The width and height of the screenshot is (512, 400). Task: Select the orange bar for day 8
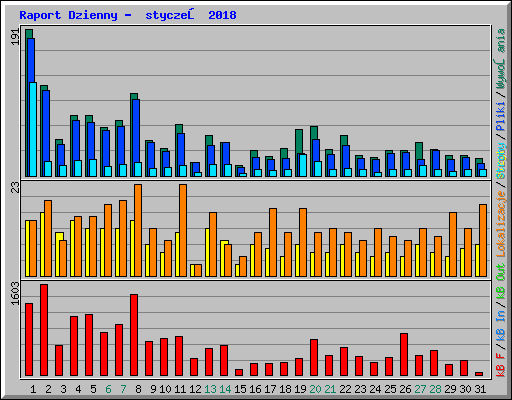coord(138,230)
